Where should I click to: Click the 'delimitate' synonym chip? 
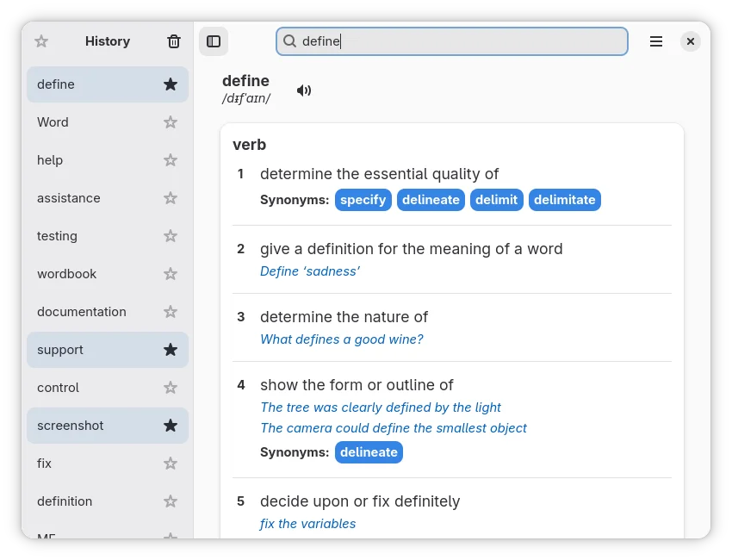564,199
